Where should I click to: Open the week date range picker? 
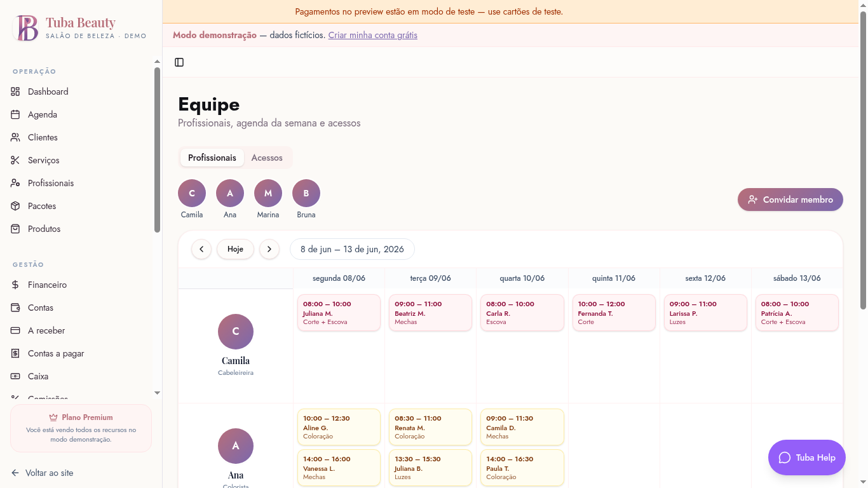tap(352, 249)
